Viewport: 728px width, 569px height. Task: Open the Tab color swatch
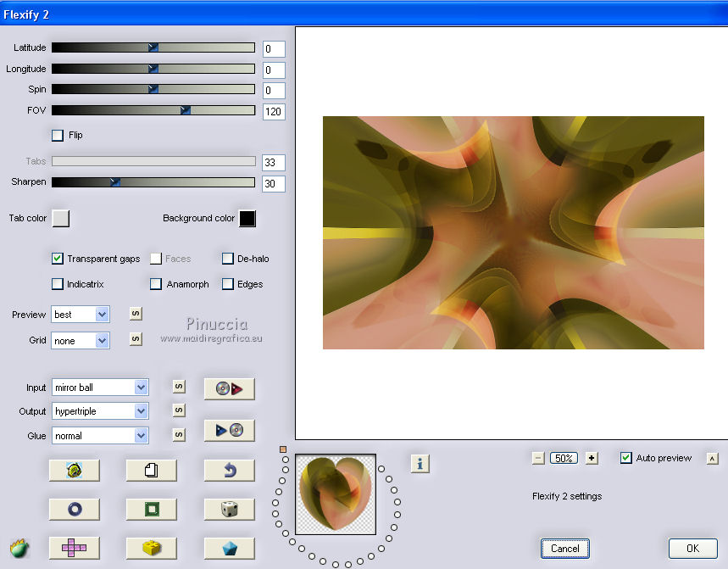61,218
